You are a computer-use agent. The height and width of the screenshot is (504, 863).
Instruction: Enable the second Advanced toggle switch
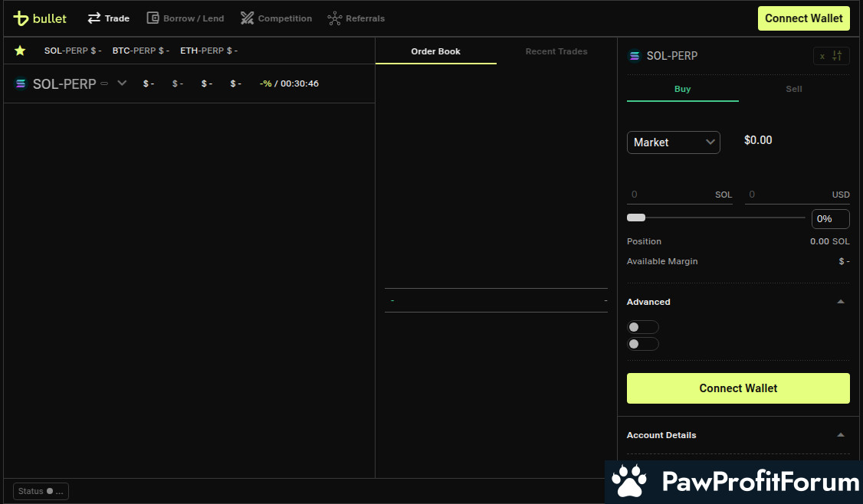click(642, 344)
